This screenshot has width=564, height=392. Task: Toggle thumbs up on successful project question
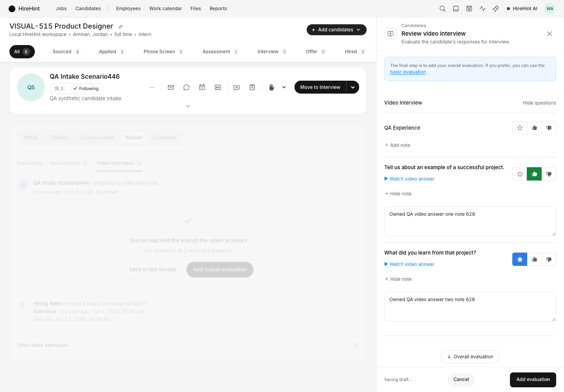coord(534,174)
